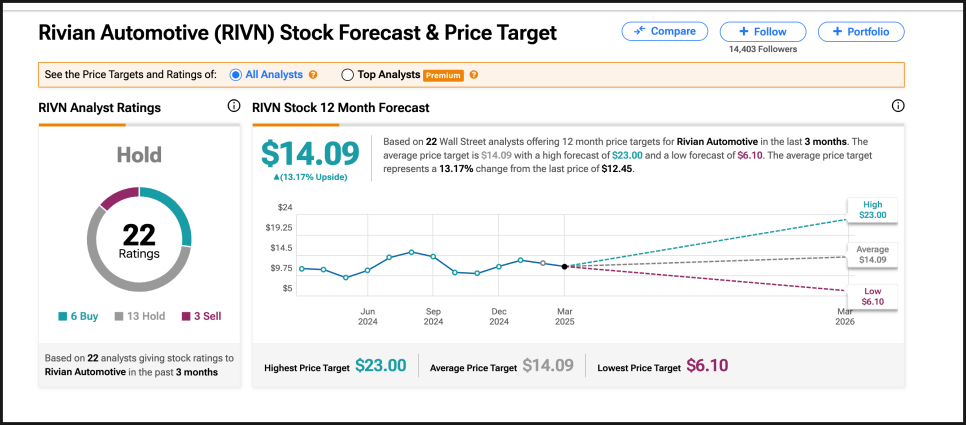This screenshot has width=966, height=425.
Task: Click the Low $6.10 forecast label
Action: click(872, 296)
